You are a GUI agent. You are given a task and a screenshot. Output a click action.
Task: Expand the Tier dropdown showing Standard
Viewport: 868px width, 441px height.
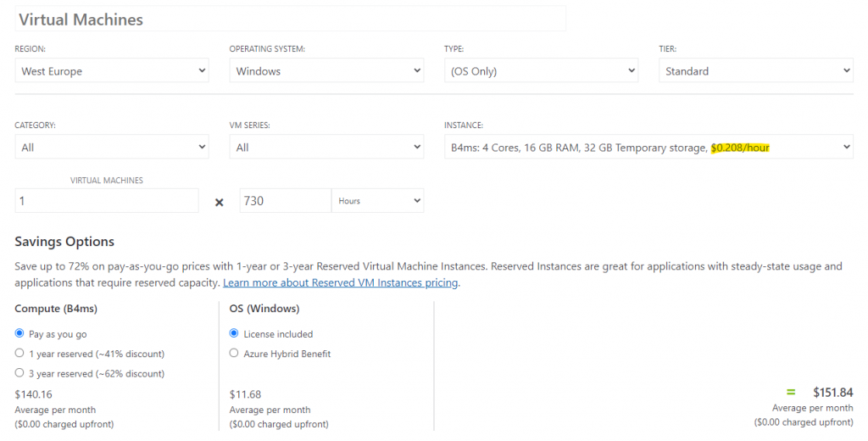pyautogui.click(x=755, y=71)
